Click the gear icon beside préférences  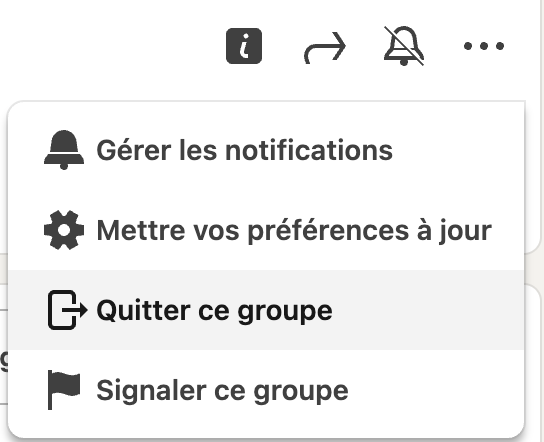pyautogui.click(x=64, y=230)
